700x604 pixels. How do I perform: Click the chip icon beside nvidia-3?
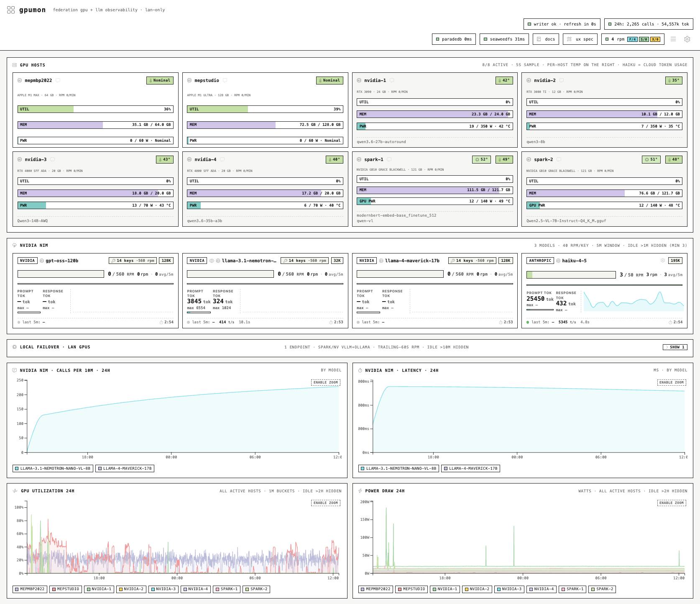tap(20, 159)
